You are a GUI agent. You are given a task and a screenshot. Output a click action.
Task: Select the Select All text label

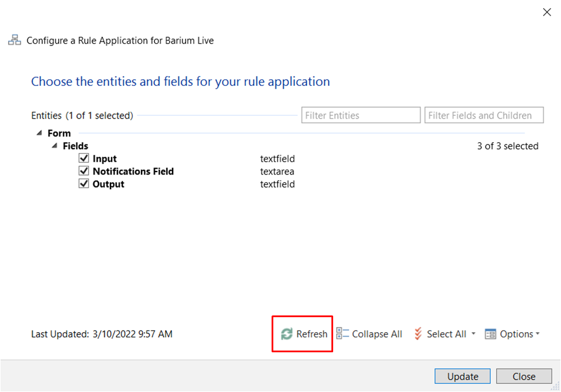pyautogui.click(x=446, y=334)
